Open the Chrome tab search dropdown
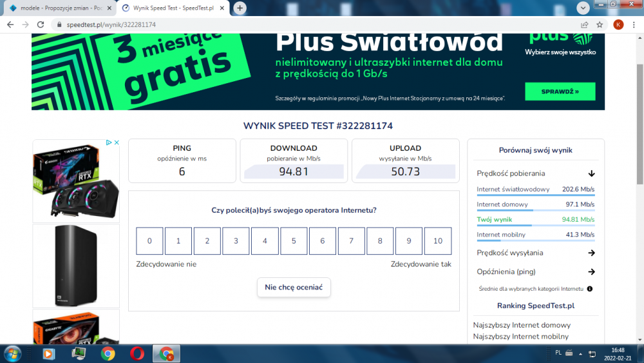This screenshot has width=644, height=363. coord(583,8)
